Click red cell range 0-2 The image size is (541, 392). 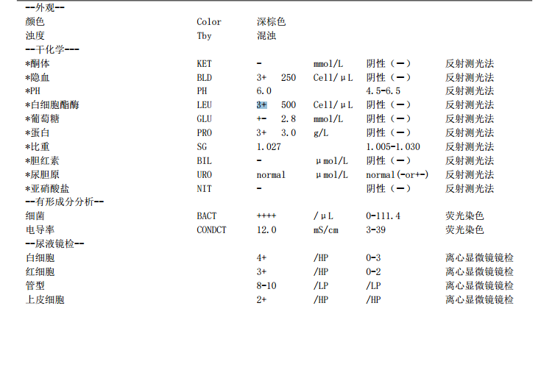pyautogui.click(x=373, y=272)
